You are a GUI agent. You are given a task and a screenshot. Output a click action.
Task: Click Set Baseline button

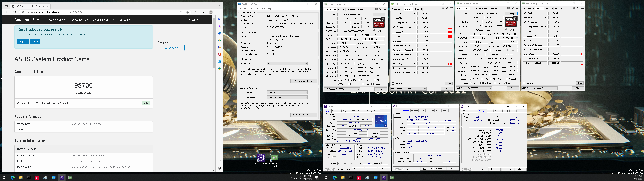tap(171, 48)
